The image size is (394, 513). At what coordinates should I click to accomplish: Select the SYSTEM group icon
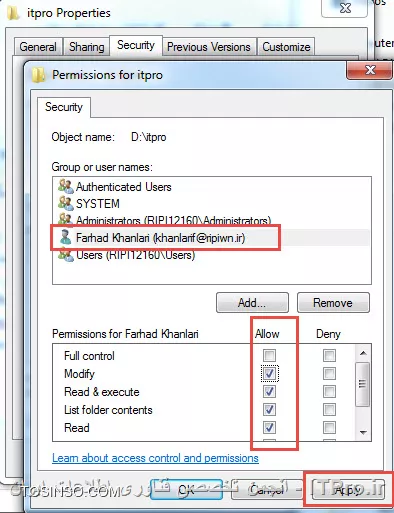pyautogui.click(x=66, y=203)
